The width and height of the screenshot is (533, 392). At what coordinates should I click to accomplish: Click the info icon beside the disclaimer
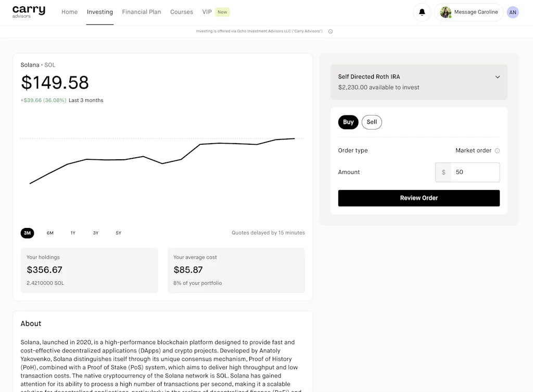coord(331,31)
